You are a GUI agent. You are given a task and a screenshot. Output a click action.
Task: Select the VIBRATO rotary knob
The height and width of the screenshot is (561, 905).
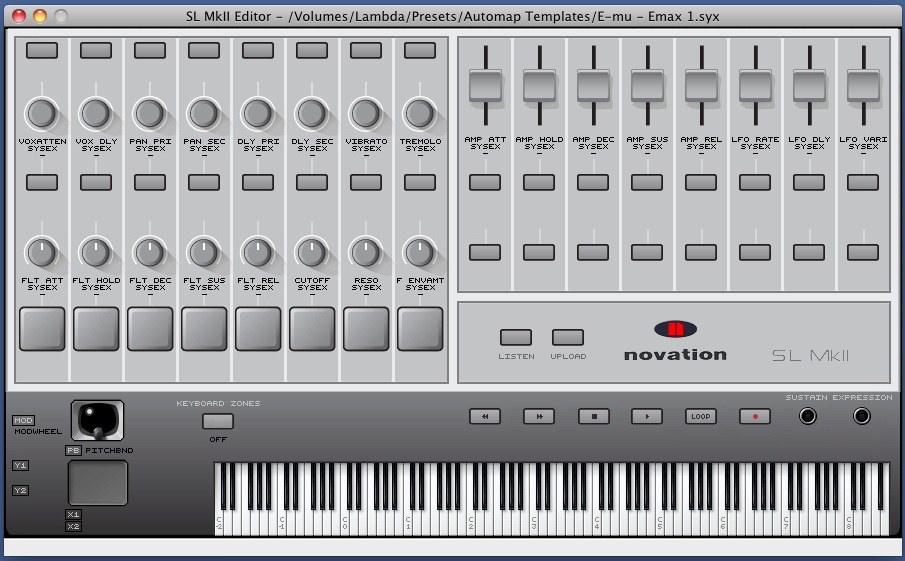click(x=366, y=113)
